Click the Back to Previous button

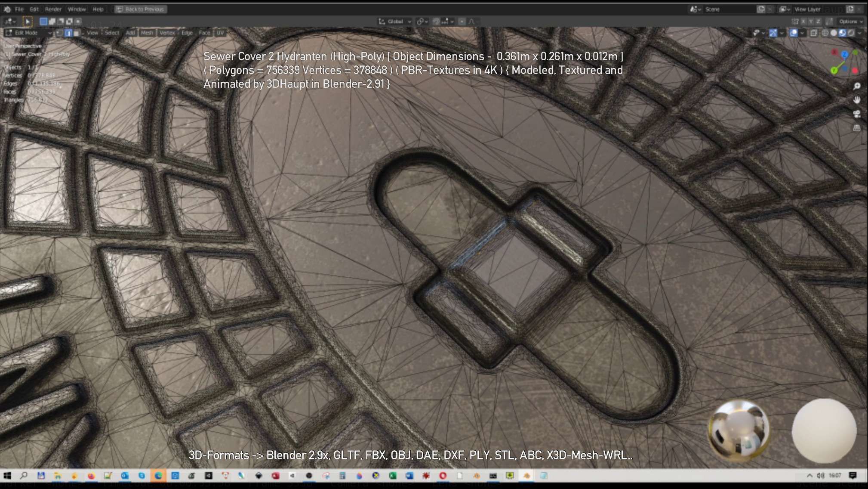pyautogui.click(x=141, y=9)
